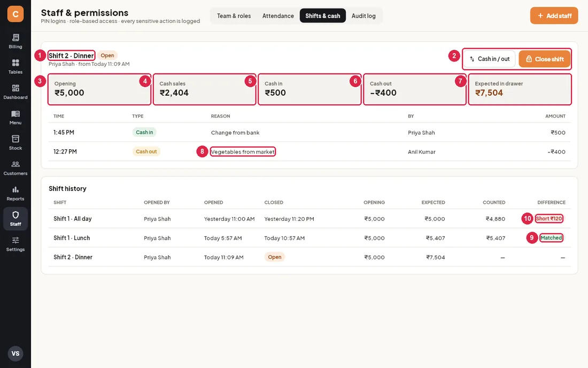Close the current shift
The width and height of the screenshot is (588, 368).
(x=545, y=59)
